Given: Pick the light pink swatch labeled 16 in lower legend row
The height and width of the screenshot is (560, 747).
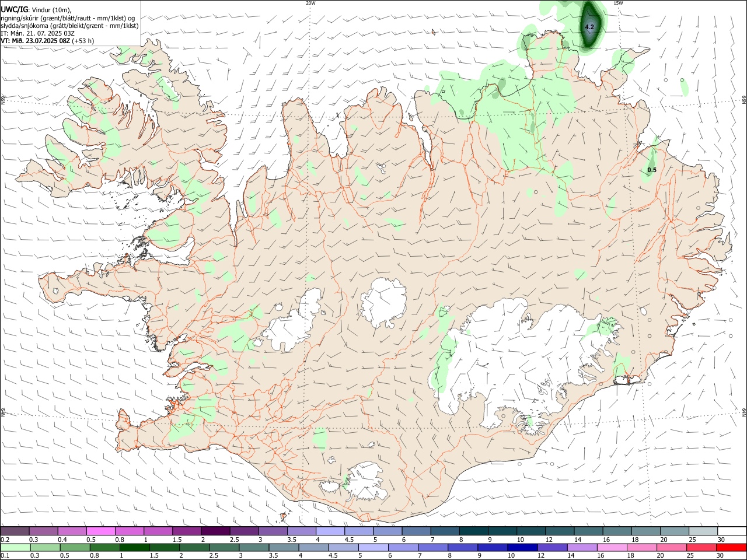Looking at the screenshot, I should coord(612,547).
